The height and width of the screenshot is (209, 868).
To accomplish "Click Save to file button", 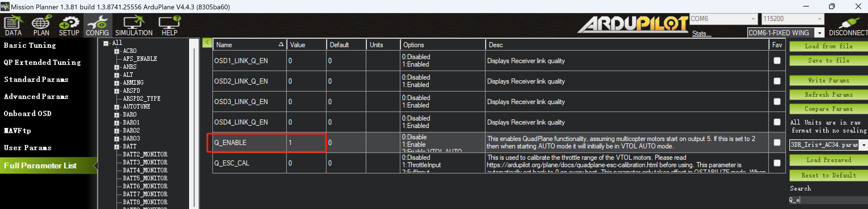I will pos(829,61).
